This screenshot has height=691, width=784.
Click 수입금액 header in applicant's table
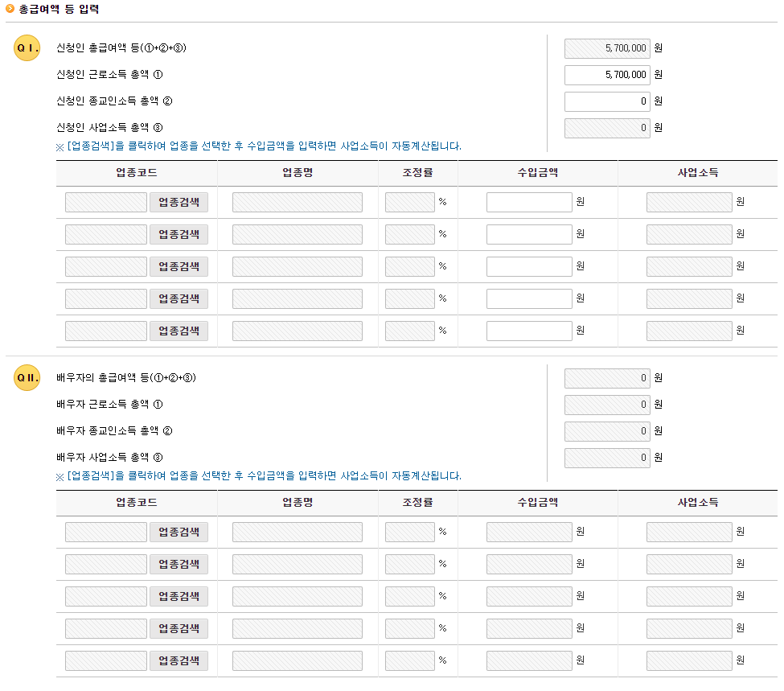click(537, 173)
